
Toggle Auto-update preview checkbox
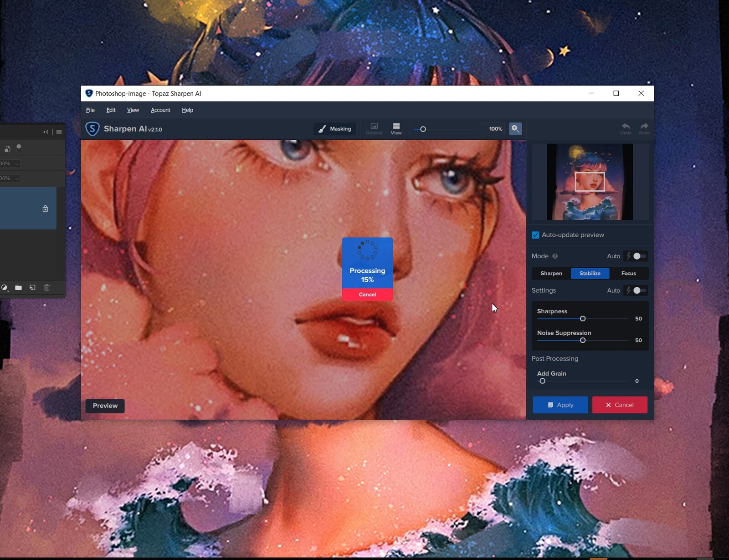pos(535,235)
